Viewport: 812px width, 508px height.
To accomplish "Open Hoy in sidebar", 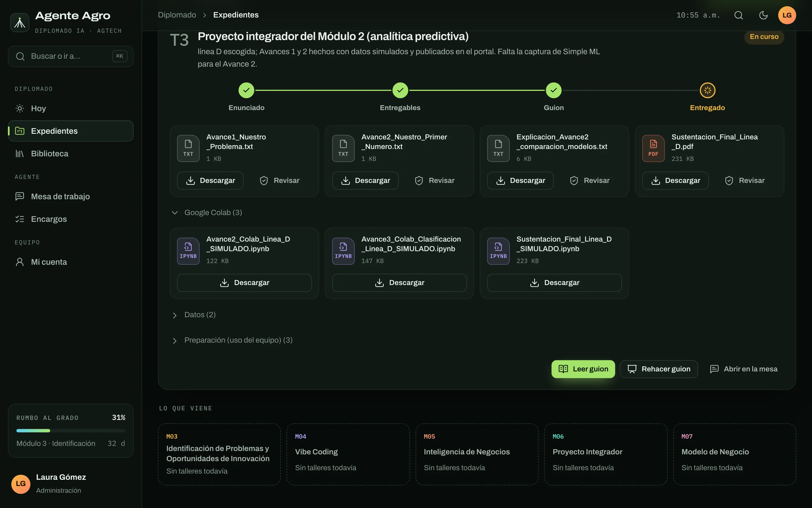I will coord(71,108).
